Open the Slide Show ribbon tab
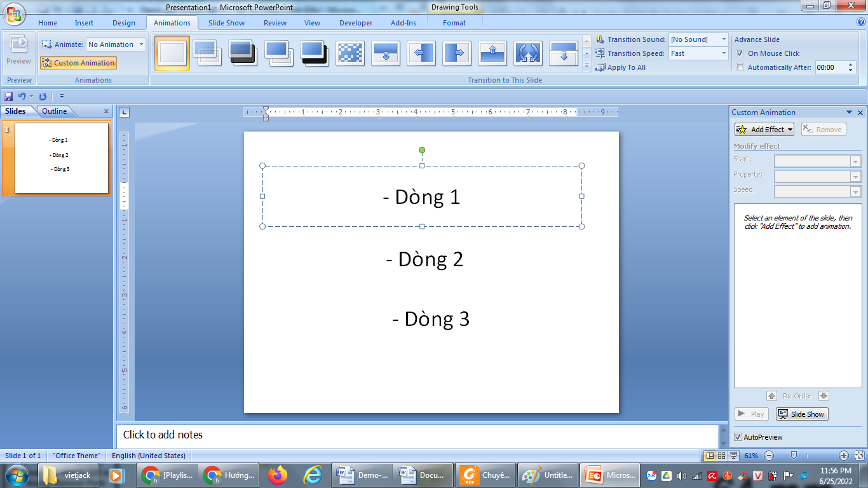The image size is (868, 488). point(226,23)
